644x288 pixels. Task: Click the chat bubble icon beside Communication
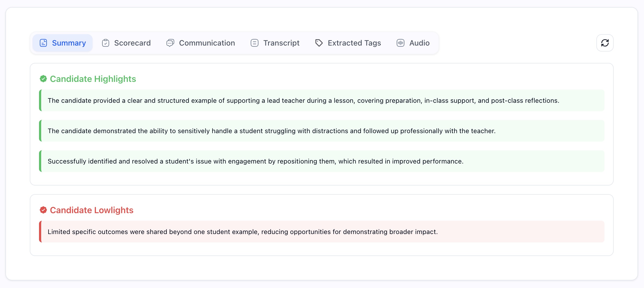click(x=170, y=43)
